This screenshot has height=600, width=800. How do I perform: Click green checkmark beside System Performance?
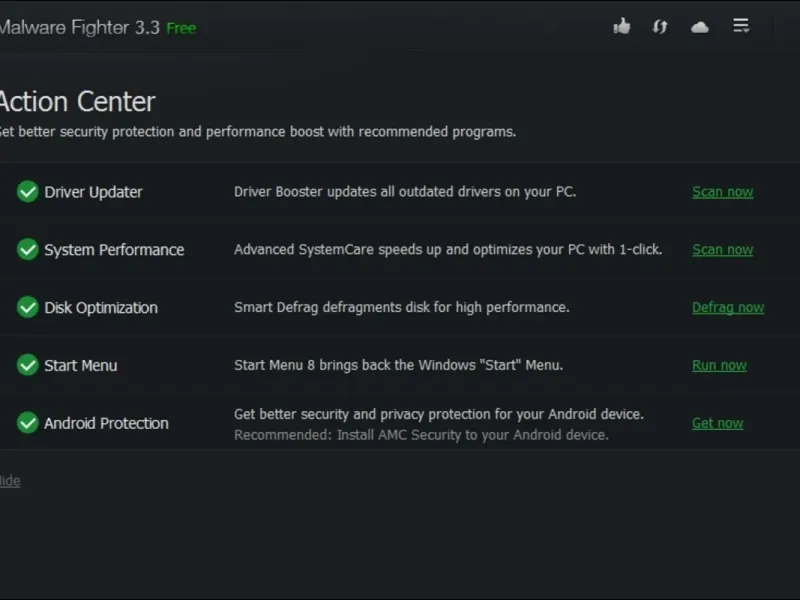[x=28, y=249]
